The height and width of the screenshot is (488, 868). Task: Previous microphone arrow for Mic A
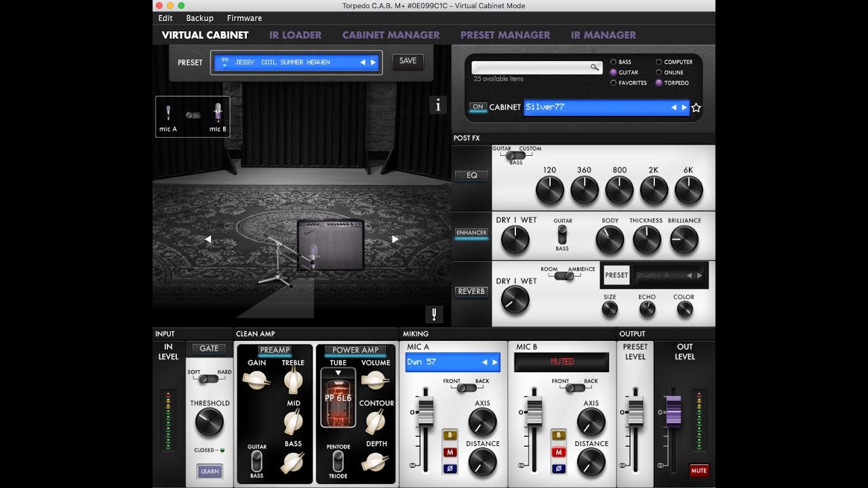(x=485, y=362)
